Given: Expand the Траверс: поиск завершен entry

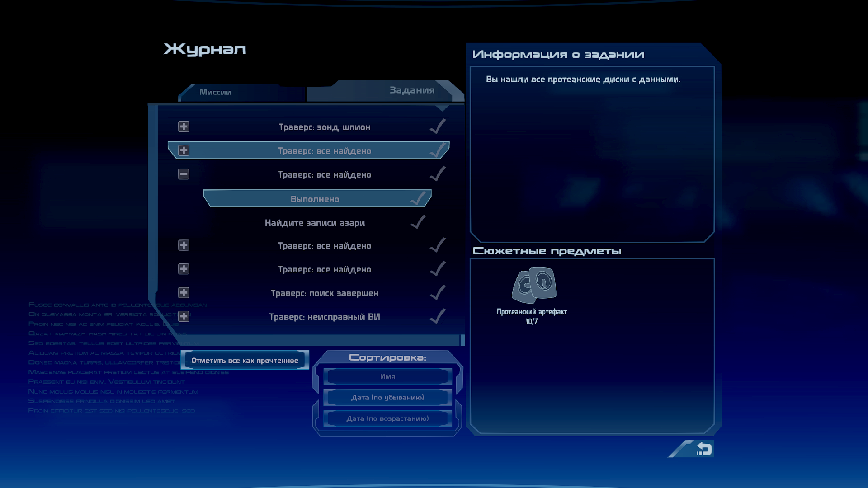Looking at the screenshot, I should coord(184,293).
